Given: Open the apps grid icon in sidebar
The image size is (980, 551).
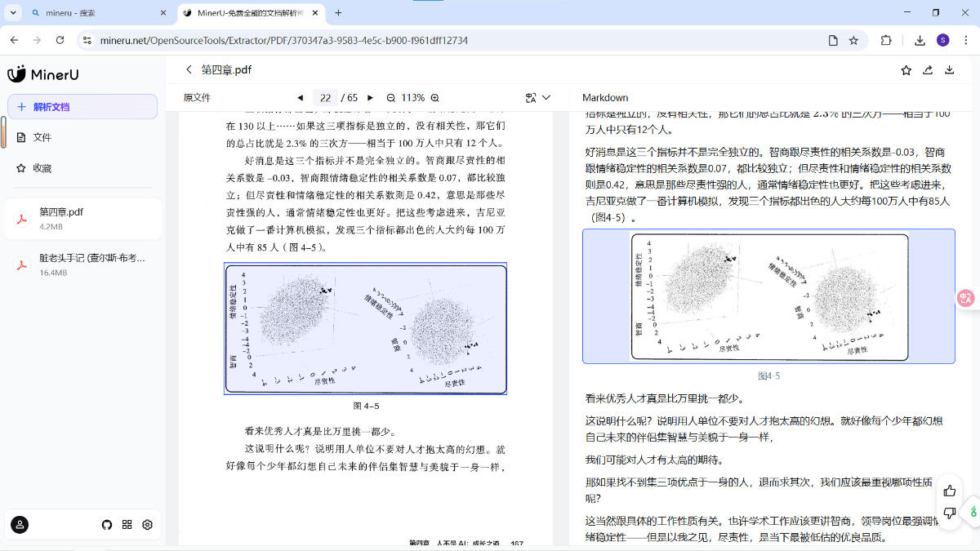Looking at the screenshot, I should (127, 525).
